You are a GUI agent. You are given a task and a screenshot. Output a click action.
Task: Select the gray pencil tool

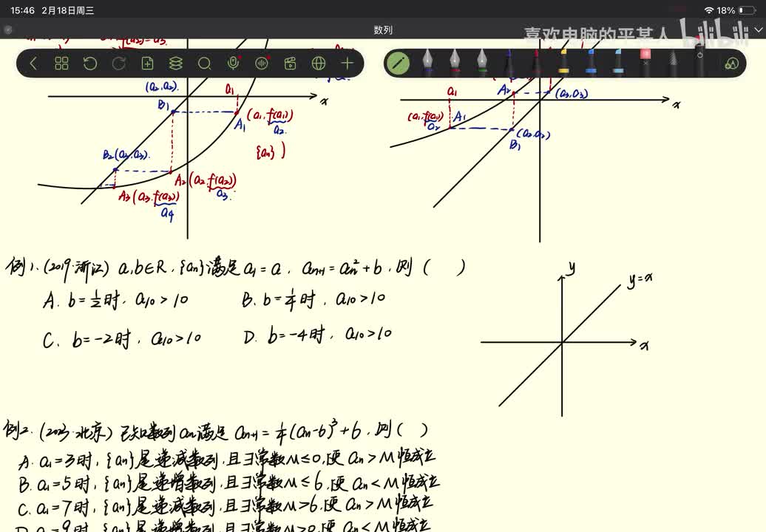point(673,64)
